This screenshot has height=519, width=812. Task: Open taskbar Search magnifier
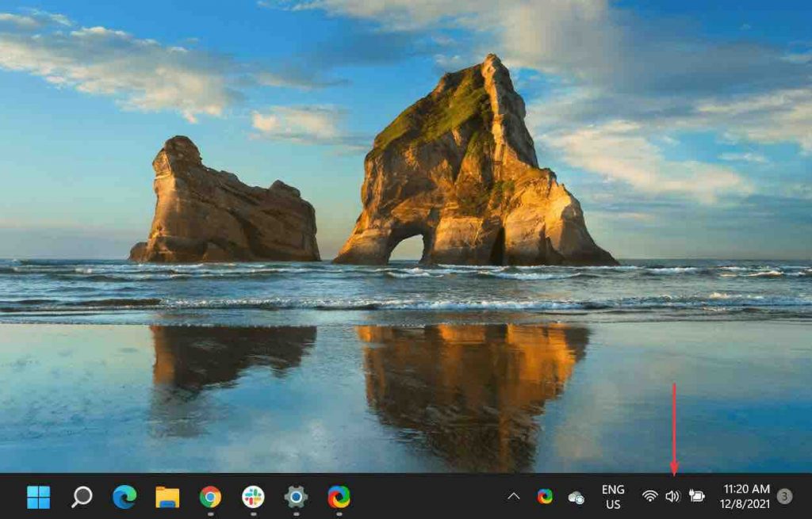coord(82,497)
